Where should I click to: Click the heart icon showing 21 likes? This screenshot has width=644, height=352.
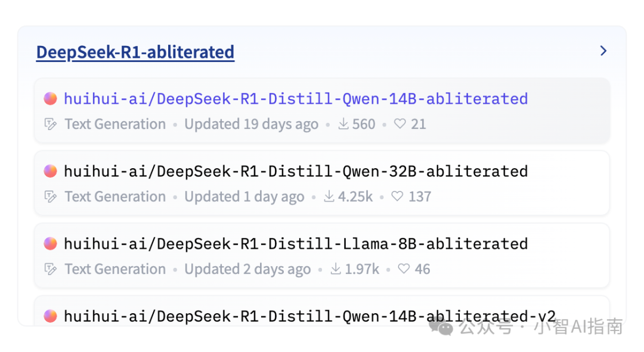400,124
